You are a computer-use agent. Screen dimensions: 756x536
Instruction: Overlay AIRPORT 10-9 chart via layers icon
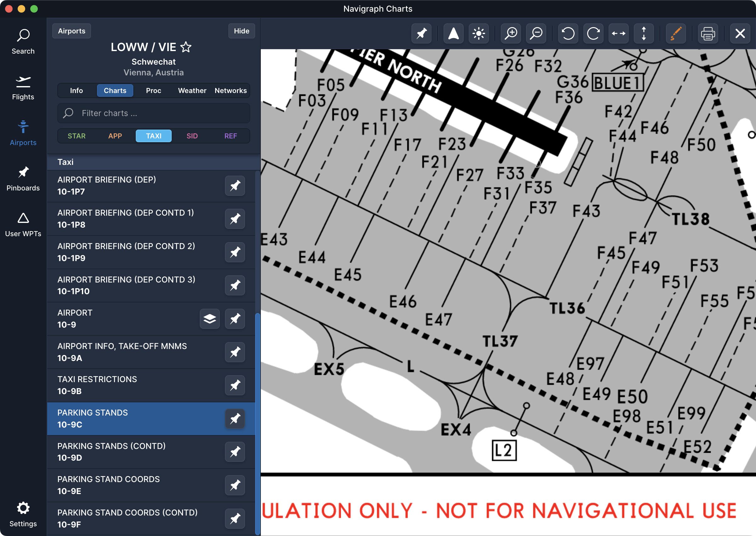click(x=210, y=319)
